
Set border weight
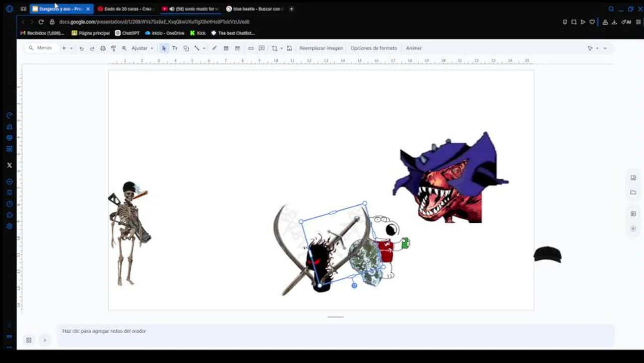[x=226, y=48]
